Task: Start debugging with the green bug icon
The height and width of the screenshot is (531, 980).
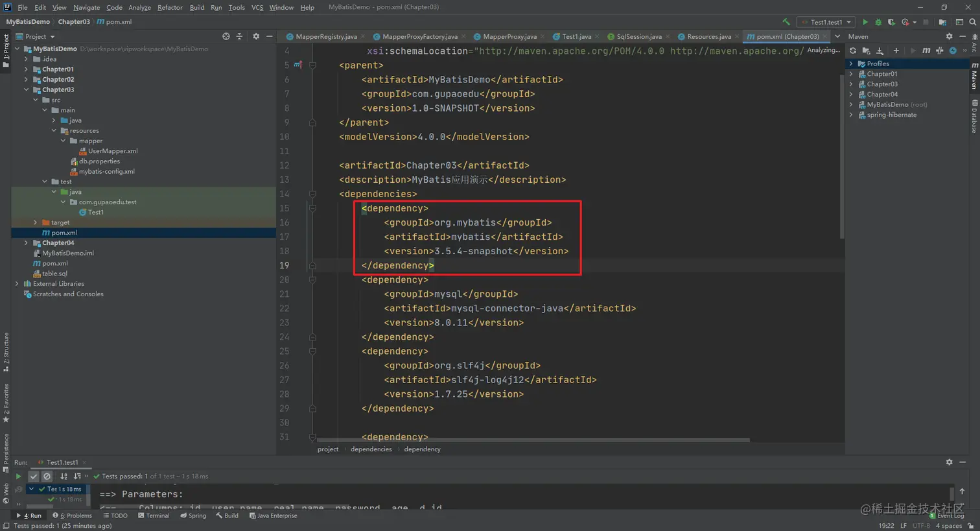Action: click(x=878, y=22)
